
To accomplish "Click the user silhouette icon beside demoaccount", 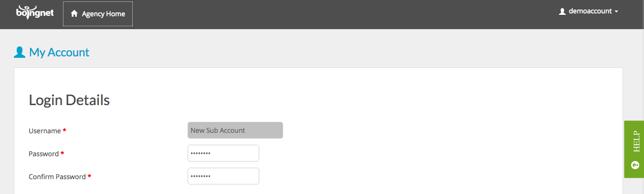I will (x=562, y=11).
